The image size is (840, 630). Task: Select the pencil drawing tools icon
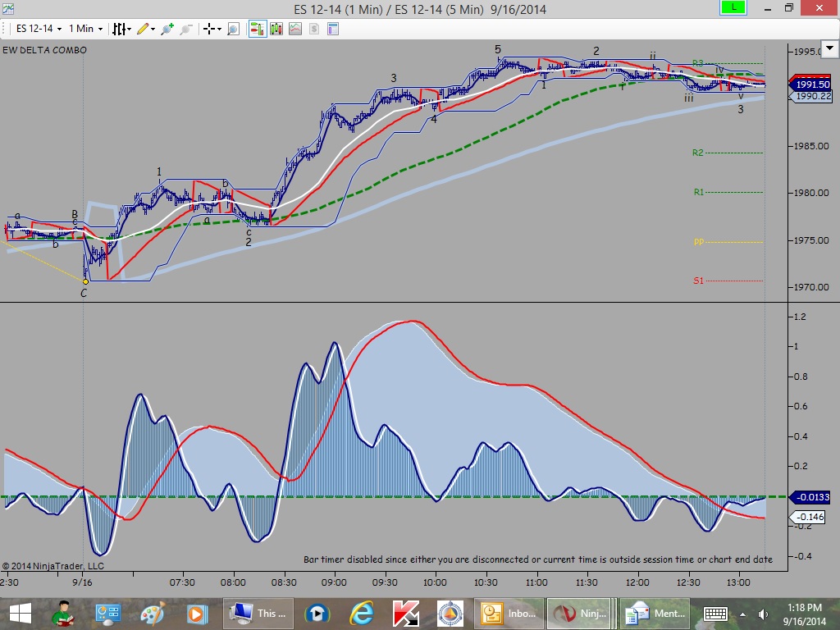click(143, 29)
